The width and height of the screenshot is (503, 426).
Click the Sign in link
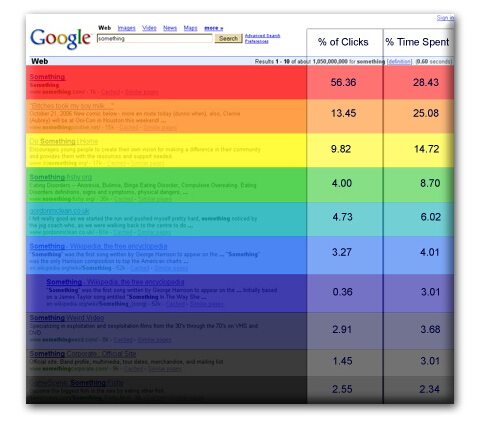pyautogui.click(x=445, y=18)
